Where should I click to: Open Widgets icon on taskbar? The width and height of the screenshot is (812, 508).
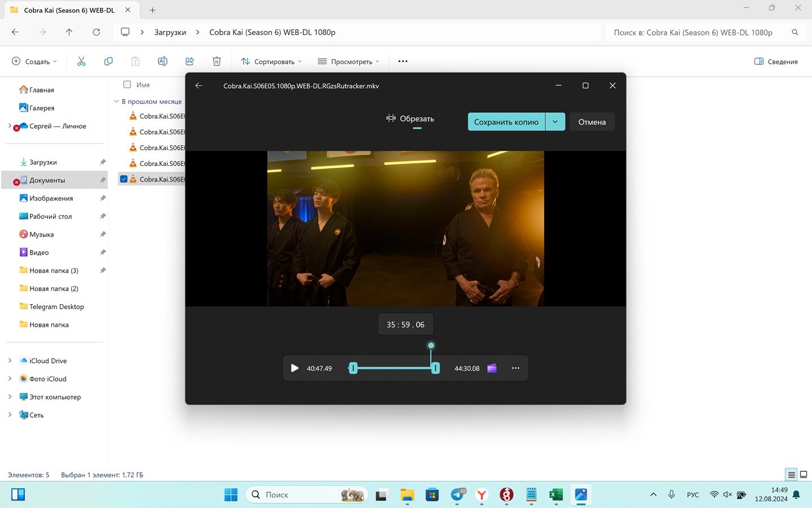[x=18, y=495]
